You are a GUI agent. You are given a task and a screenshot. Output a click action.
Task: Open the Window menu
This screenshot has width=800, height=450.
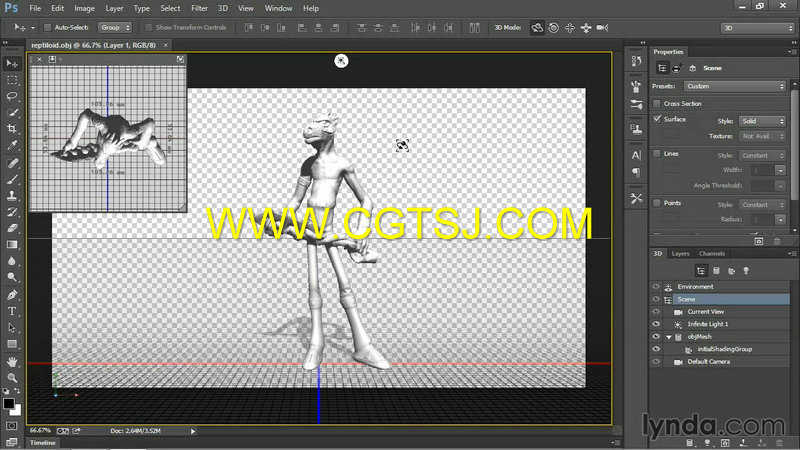(x=279, y=8)
